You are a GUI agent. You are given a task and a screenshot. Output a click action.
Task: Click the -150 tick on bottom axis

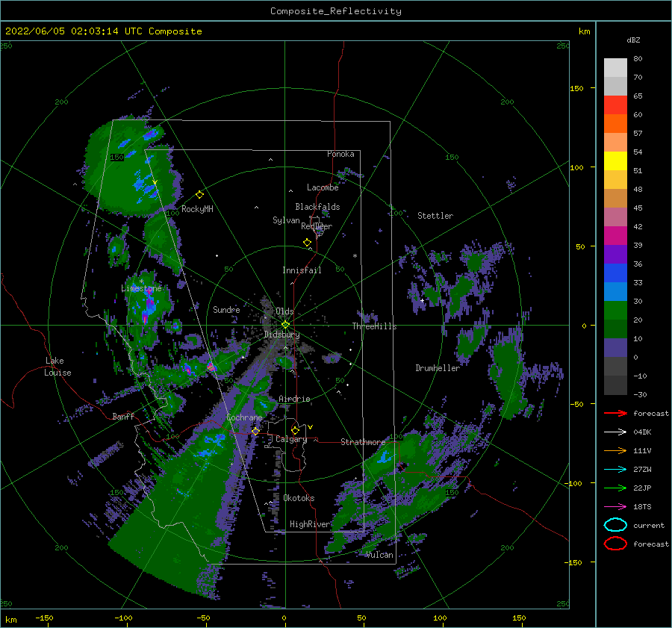44,618
